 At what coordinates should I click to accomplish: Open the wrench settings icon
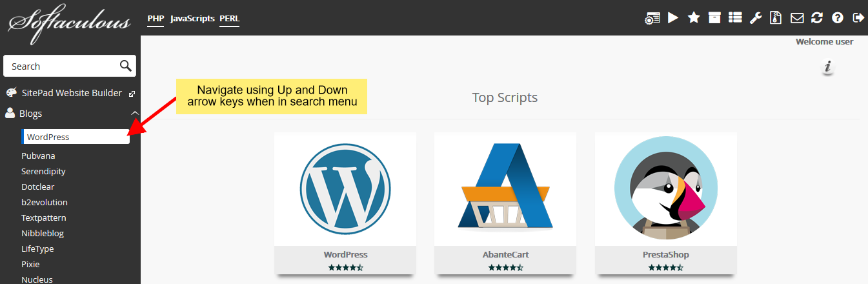[x=756, y=18]
